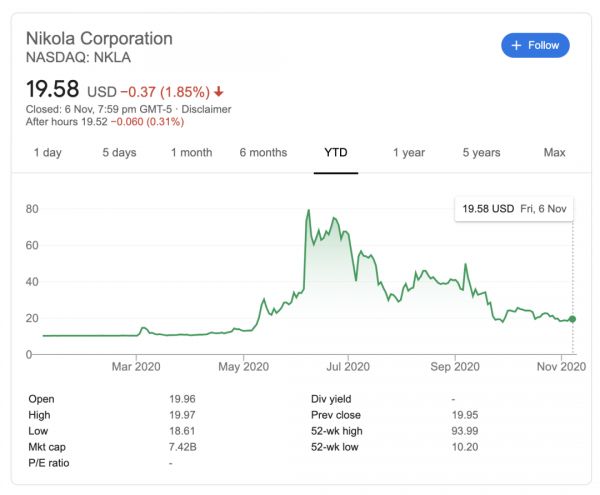The height and width of the screenshot is (495, 600).
Task: Click the 52-wk high value 93.99
Action: pos(465,430)
